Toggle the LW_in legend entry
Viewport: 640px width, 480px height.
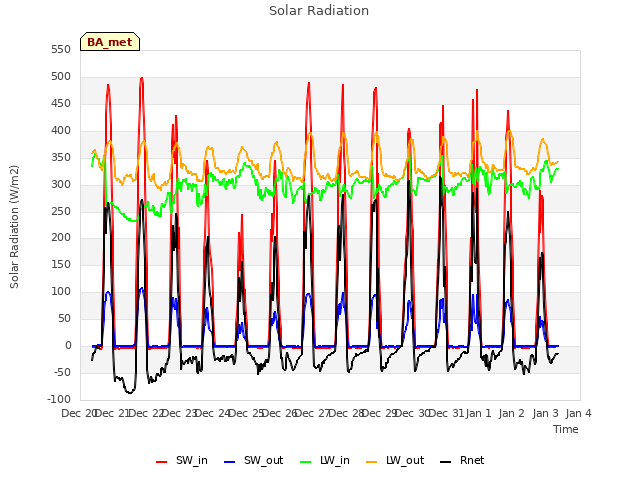pyautogui.click(x=325, y=460)
